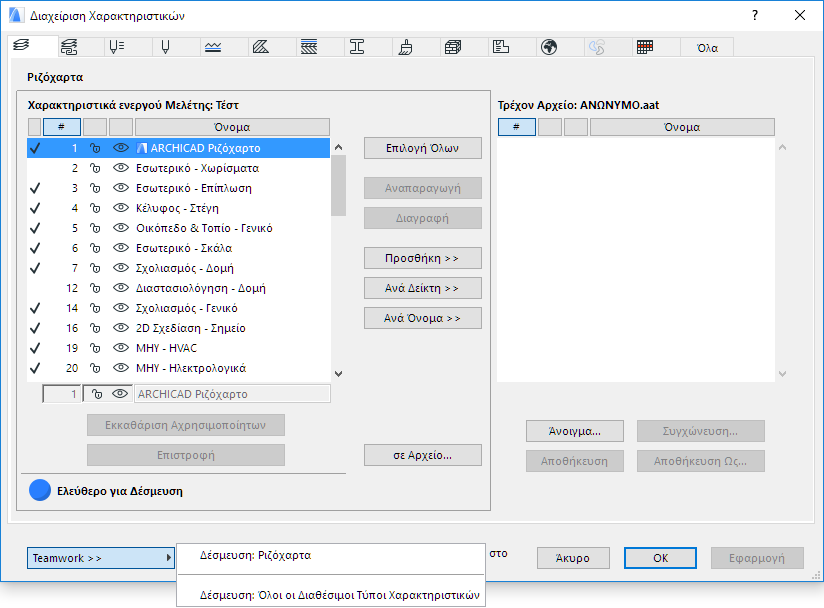Sort left list by Όνομα column header
Viewport: 824px width, 608px height.
click(232, 127)
